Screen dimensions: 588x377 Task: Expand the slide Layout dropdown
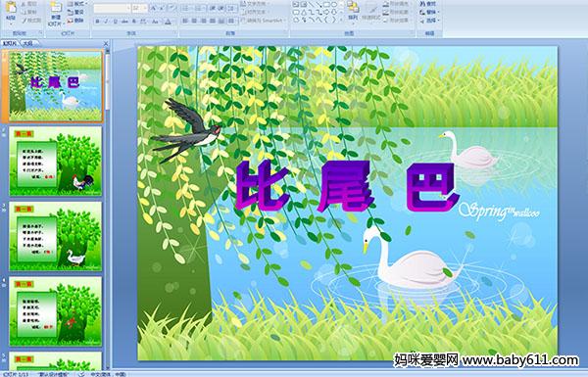77,4
